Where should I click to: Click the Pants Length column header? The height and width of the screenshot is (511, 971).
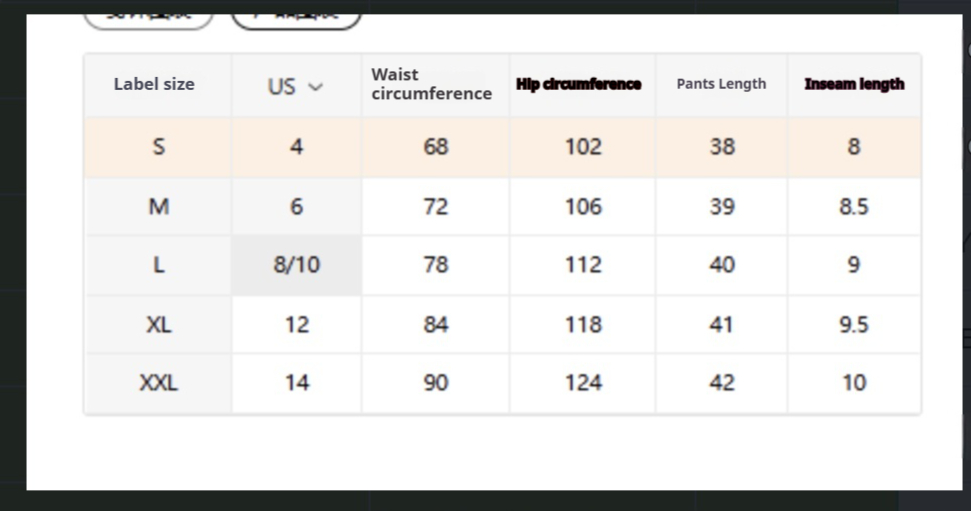(x=721, y=84)
